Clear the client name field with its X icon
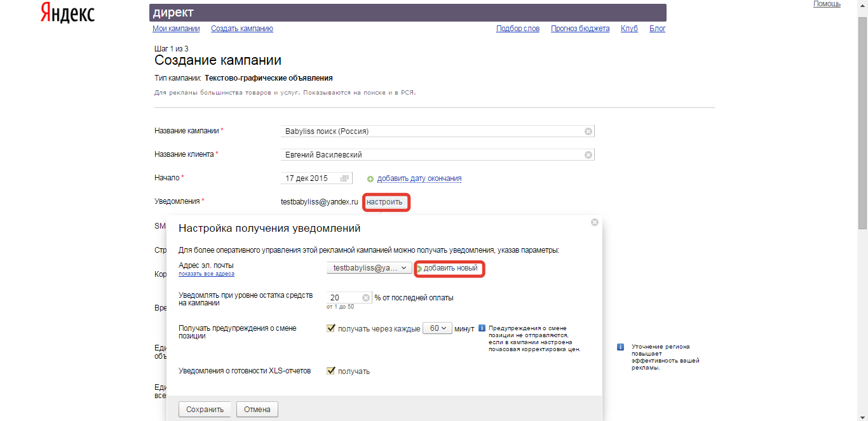This screenshot has width=868, height=421. click(x=588, y=155)
